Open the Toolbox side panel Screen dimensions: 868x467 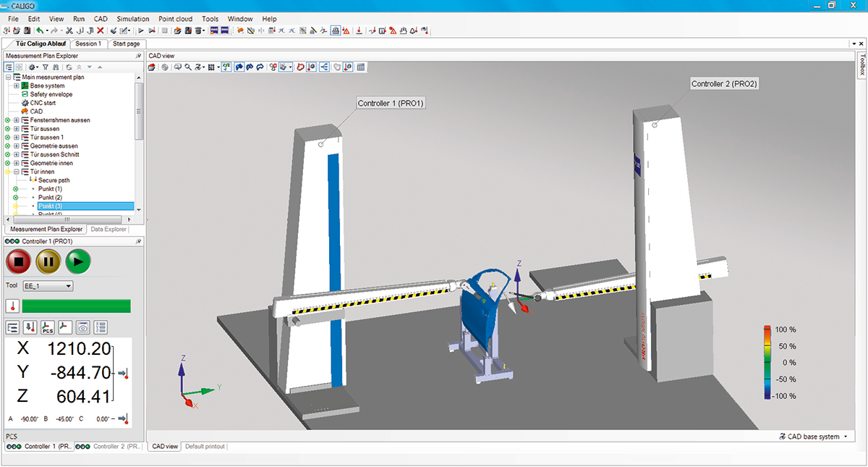(861, 64)
